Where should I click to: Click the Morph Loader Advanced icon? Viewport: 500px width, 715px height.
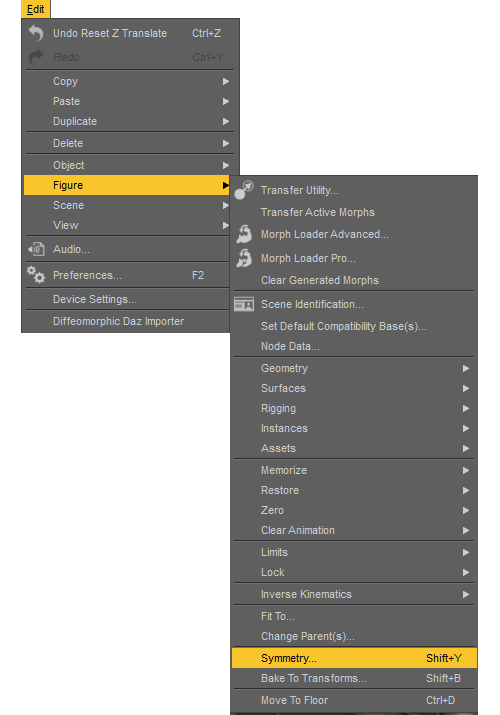coord(244,234)
